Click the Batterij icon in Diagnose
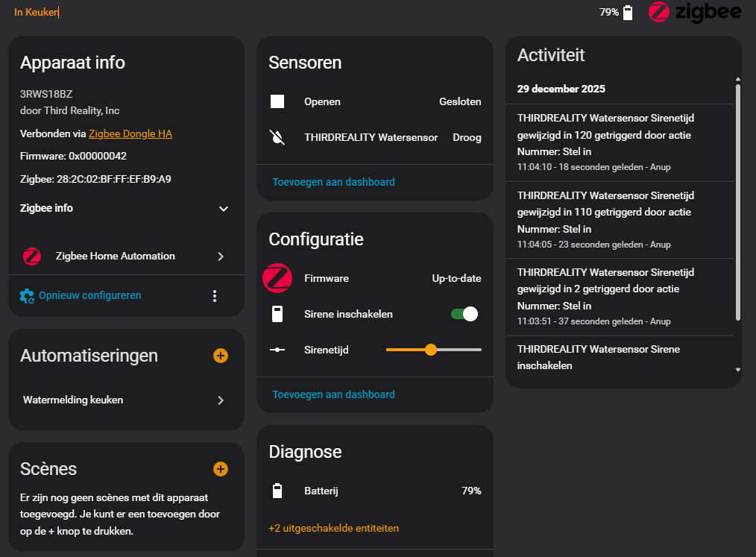The height and width of the screenshot is (557, 756). pos(277,491)
